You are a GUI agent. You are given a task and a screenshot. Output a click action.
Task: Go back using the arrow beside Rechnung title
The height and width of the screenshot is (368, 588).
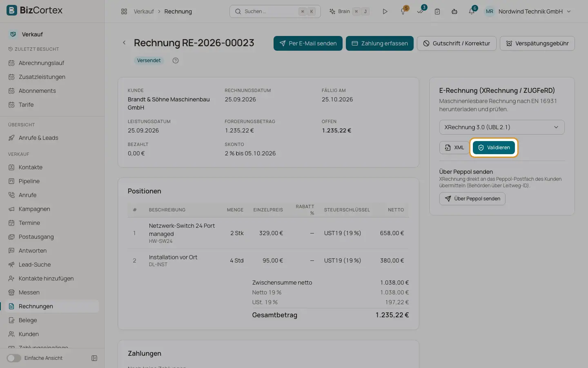(124, 43)
